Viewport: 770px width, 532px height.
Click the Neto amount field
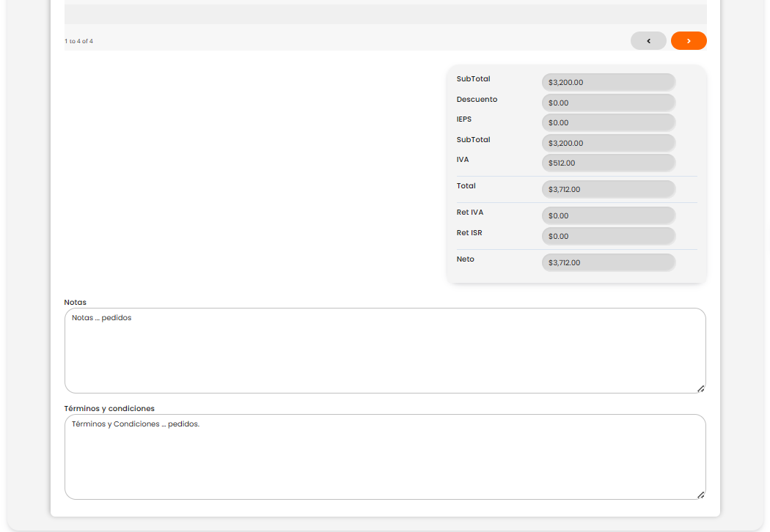[608, 262]
